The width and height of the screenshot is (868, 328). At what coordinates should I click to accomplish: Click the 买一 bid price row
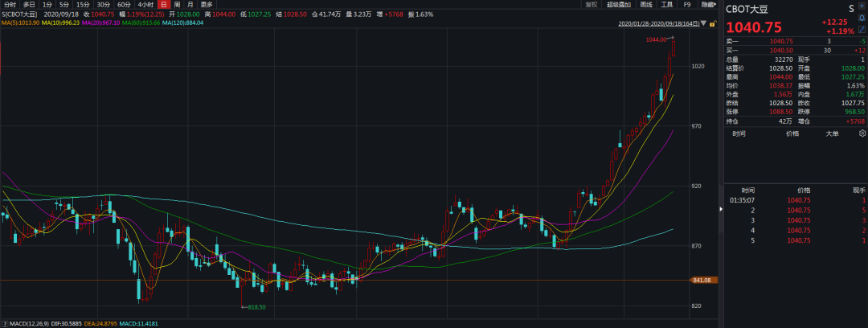click(x=794, y=50)
